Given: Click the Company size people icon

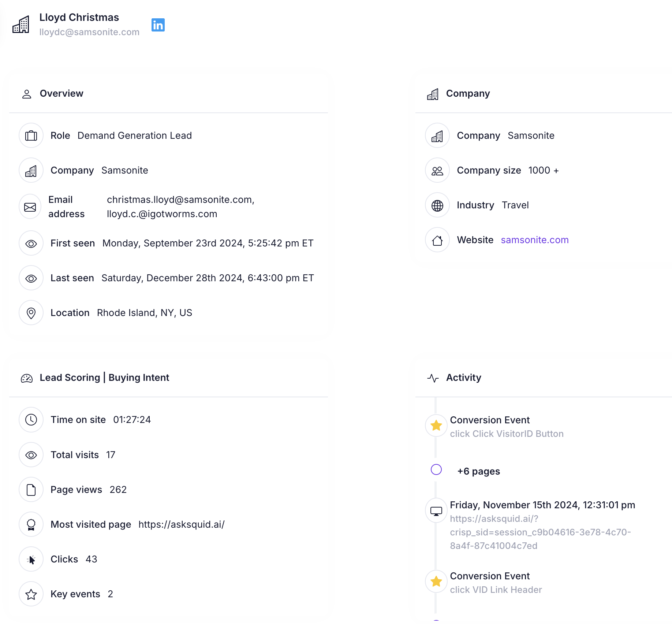Looking at the screenshot, I should coord(437,171).
